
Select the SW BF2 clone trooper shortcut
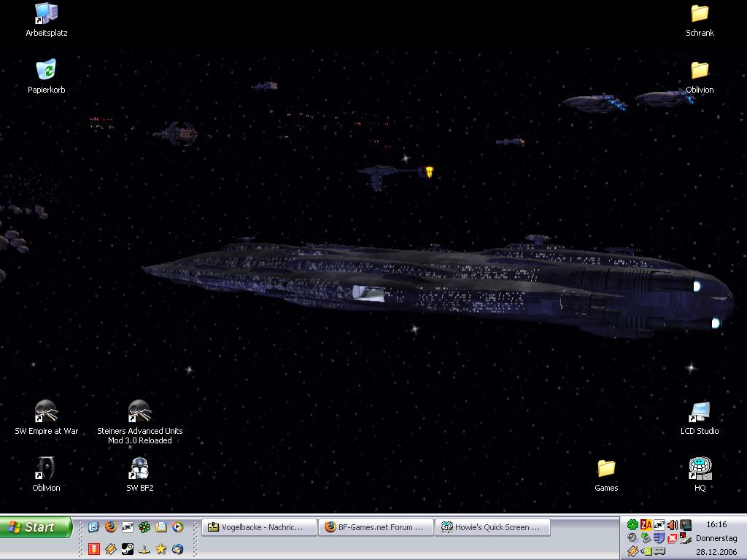coord(139,474)
